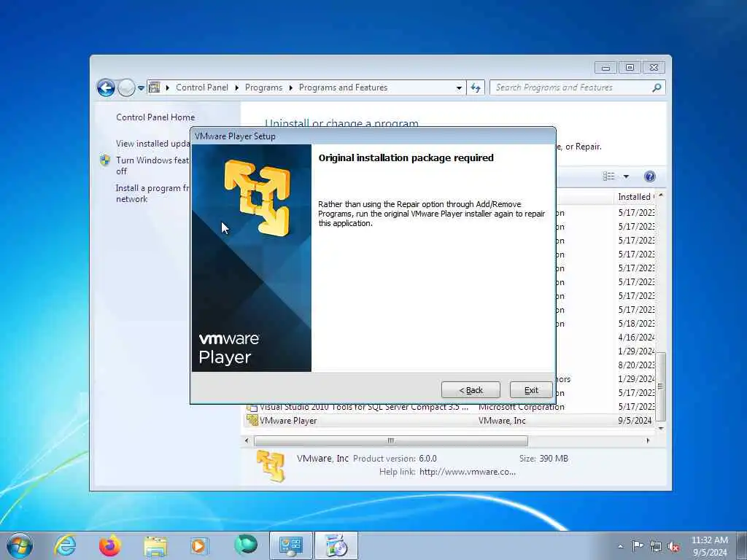Click the 9/5/2024 installed date cell

point(635,421)
